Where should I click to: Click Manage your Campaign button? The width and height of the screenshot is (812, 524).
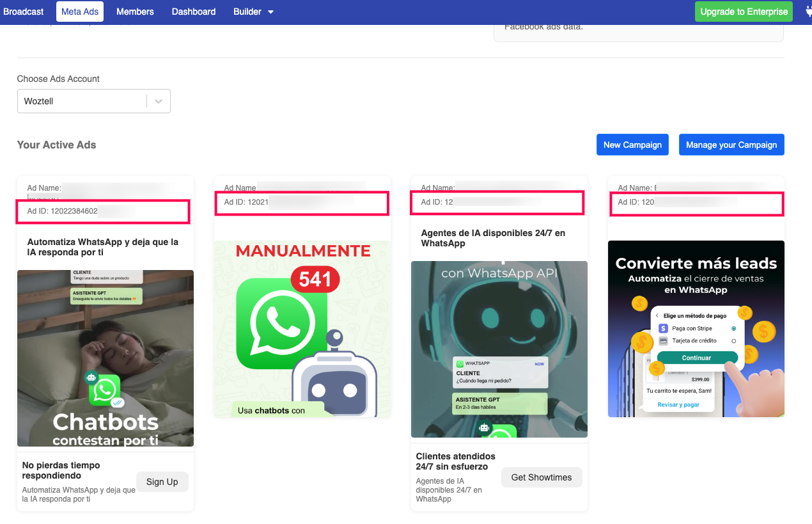(731, 145)
